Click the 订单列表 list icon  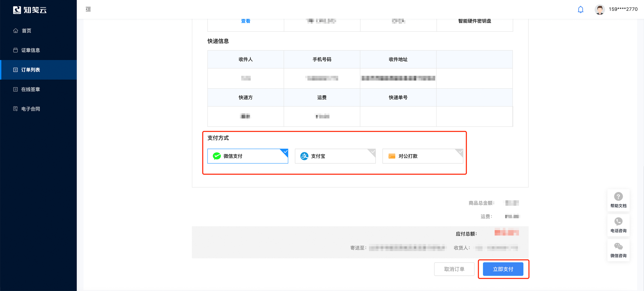click(x=16, y=70)
